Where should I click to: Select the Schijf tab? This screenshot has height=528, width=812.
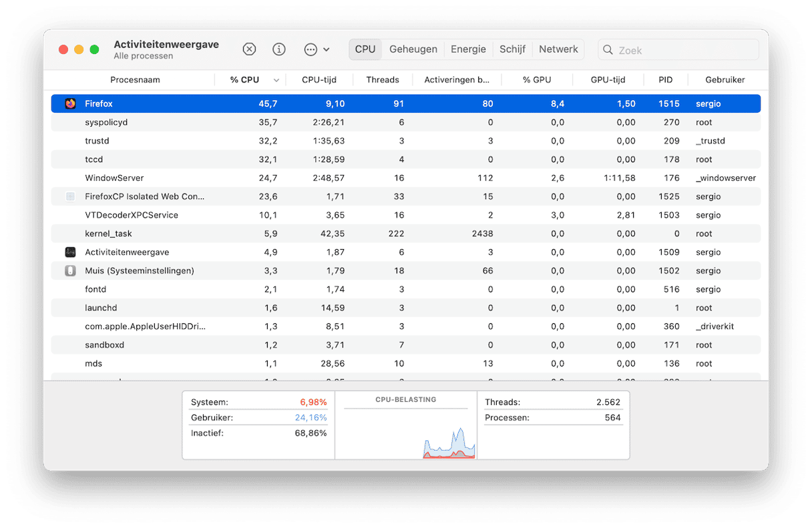[512, 49]
